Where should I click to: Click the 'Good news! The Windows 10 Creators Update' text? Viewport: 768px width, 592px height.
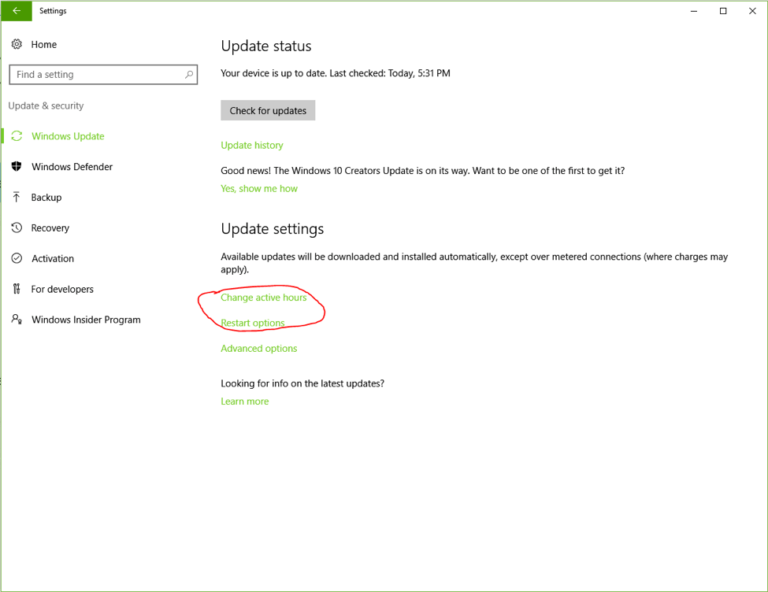[x=423, y=171]
